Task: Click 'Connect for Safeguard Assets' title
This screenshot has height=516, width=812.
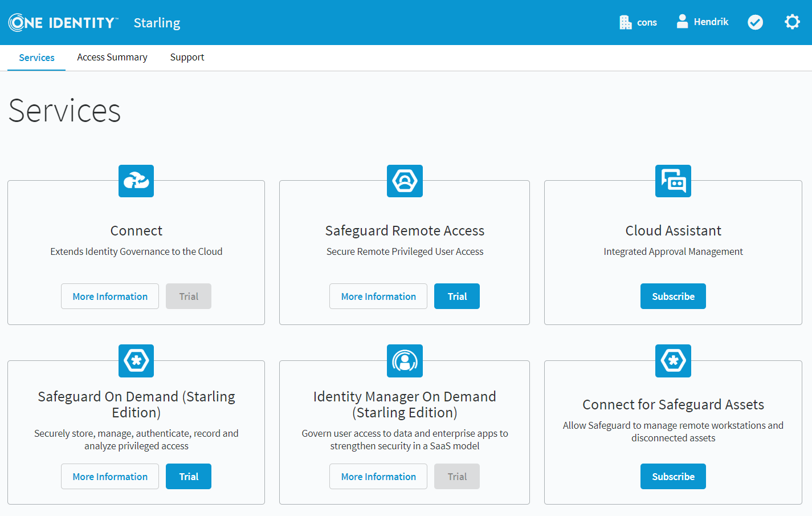Action: click(x=673, y=405)
